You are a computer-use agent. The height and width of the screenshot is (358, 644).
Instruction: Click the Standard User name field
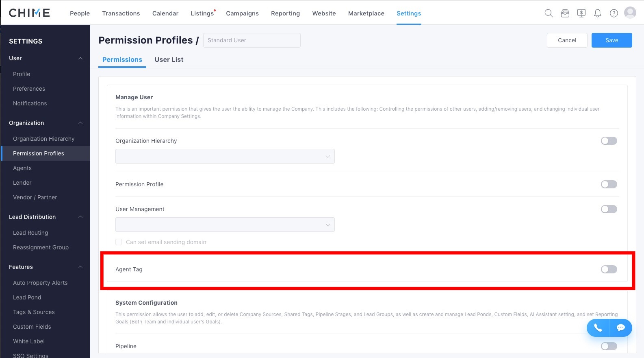(x=252, y=40)
